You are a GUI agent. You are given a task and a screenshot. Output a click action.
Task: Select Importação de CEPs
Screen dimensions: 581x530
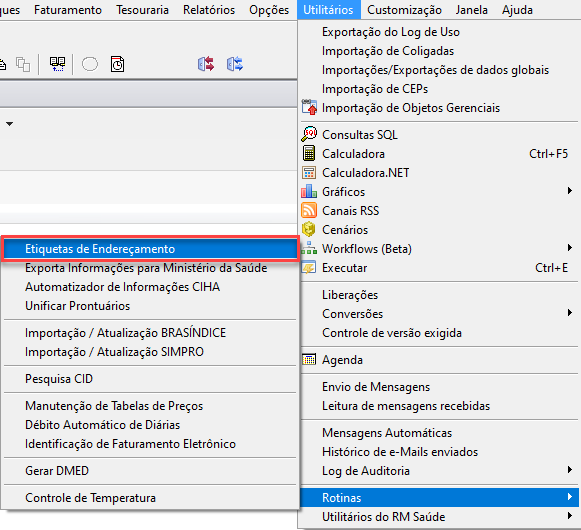tap(439, 89)
